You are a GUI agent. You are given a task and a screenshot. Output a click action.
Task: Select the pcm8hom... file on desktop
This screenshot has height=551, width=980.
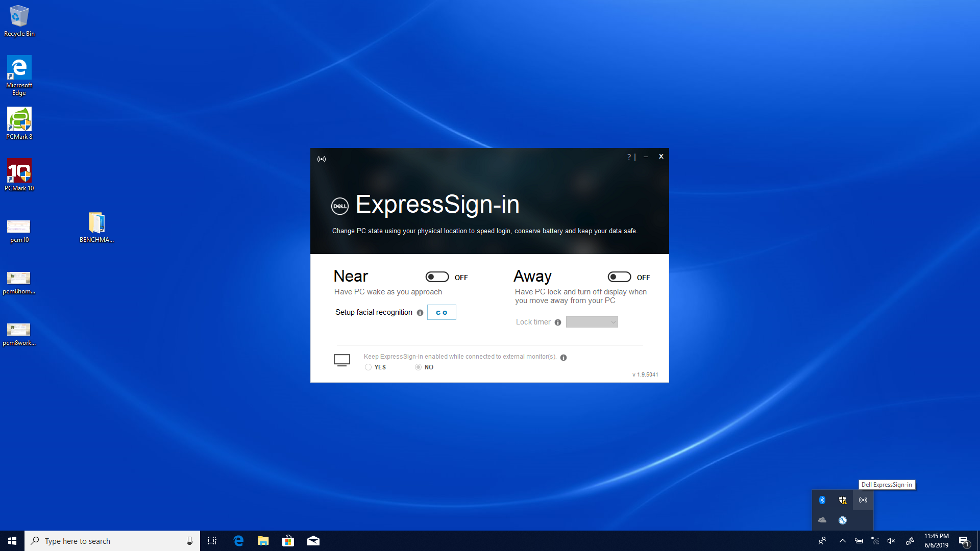click(19, 283)
